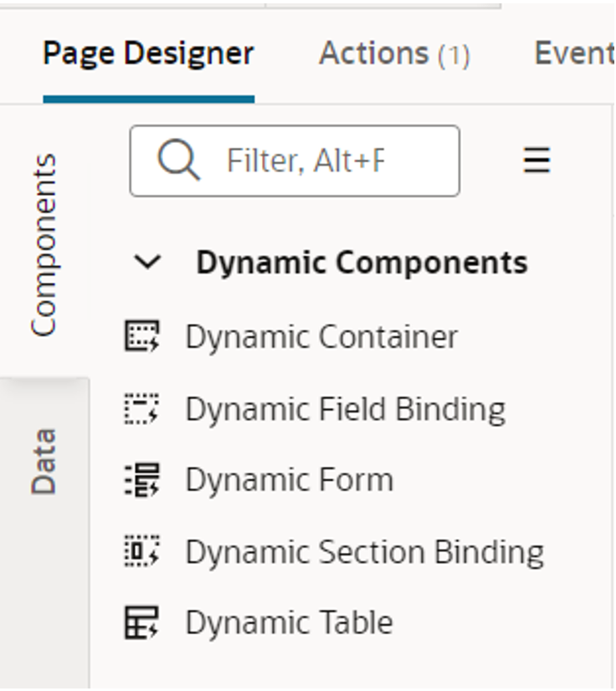Open the Events tab
The width and height of the screenshot is (616, 691).
(573, 54)
